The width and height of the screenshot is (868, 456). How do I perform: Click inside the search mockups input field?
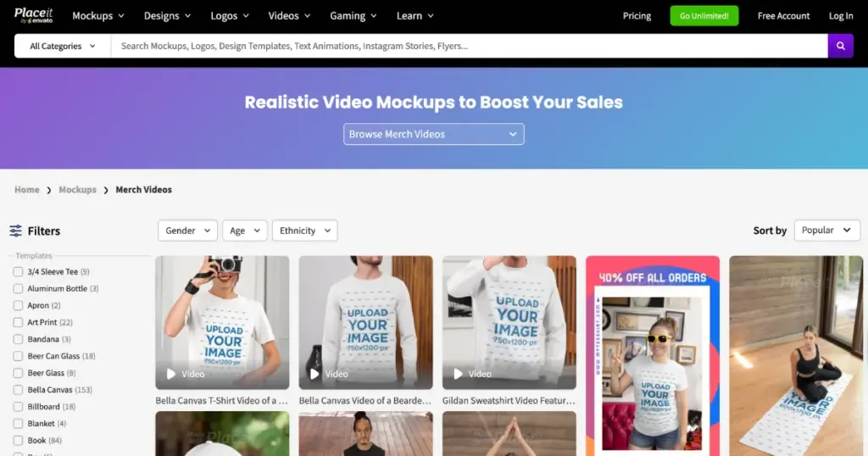click(469, 46)
